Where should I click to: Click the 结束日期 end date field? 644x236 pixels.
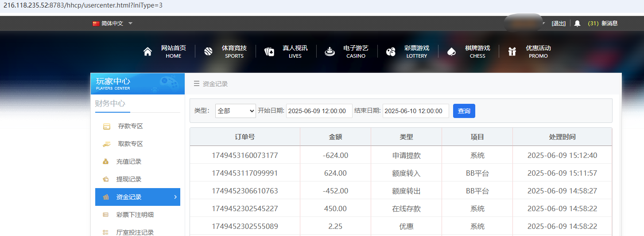pyautogui.click(x=415, y=111)
